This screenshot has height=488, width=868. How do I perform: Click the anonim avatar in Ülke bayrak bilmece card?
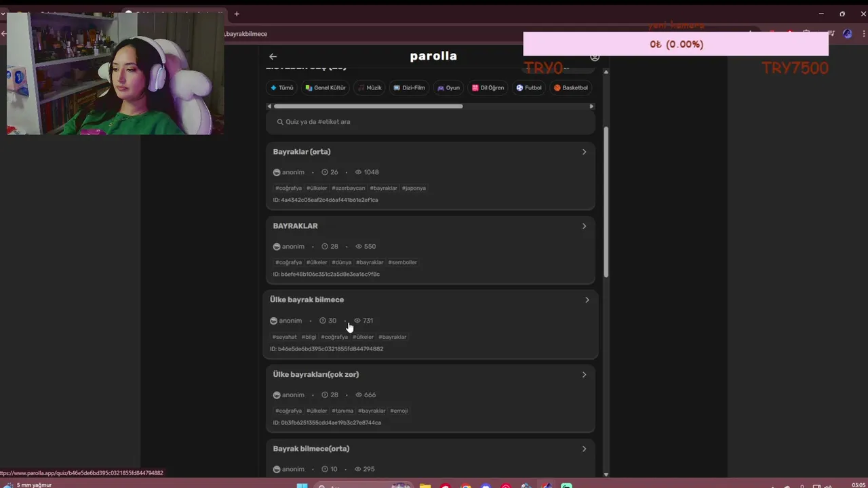click(x=273, y=321)
